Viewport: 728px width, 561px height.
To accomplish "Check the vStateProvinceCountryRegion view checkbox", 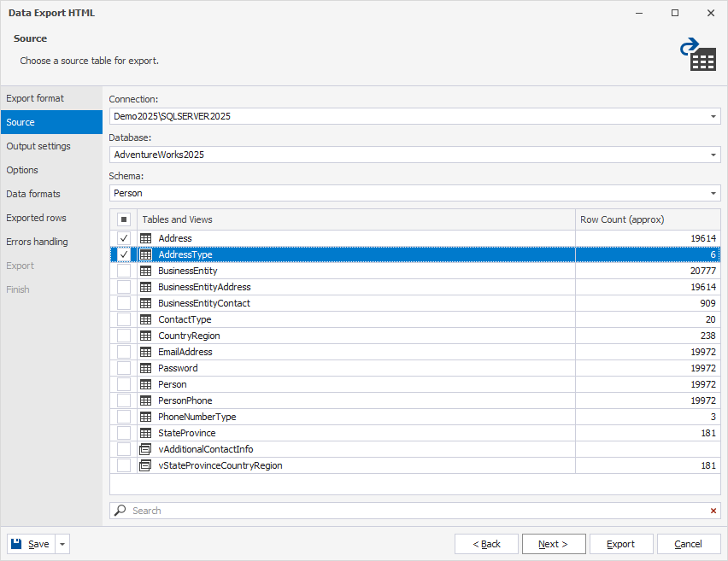I will (x=124, y=466).
